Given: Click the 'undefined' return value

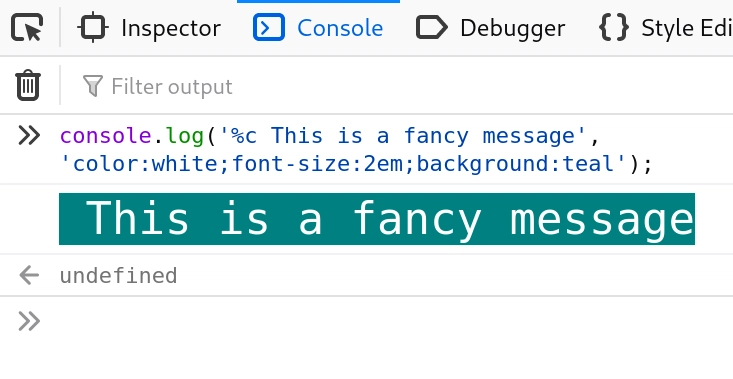Looking at the screenshot, I should pos(118,275).
